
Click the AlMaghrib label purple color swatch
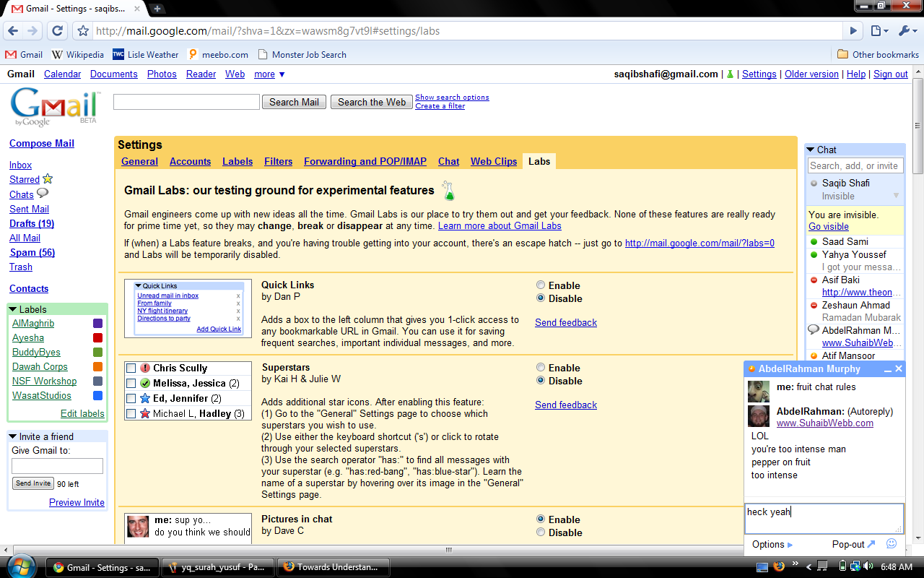(97, 323)
